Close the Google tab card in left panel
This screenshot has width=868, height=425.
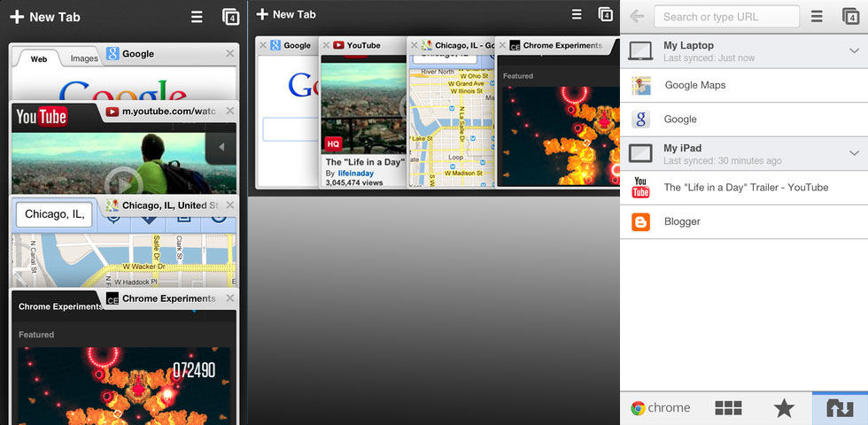229,54
